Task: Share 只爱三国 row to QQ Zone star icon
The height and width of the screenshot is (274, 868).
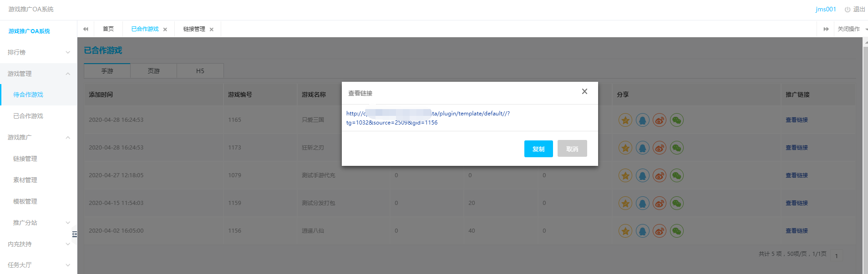Action: (625, 120)
